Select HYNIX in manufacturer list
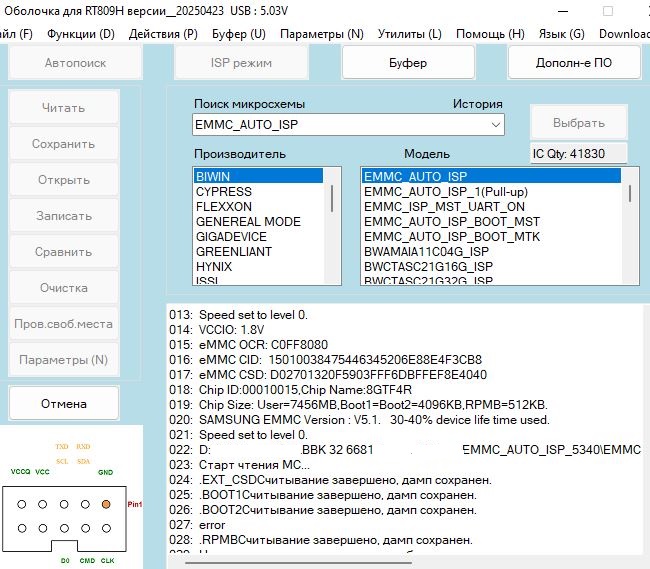This screenshot has height=569, width=650. (258, 266)
